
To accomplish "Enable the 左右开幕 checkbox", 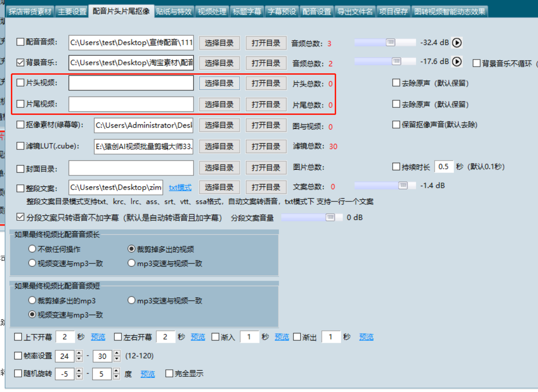I will [x=118, y=337].
